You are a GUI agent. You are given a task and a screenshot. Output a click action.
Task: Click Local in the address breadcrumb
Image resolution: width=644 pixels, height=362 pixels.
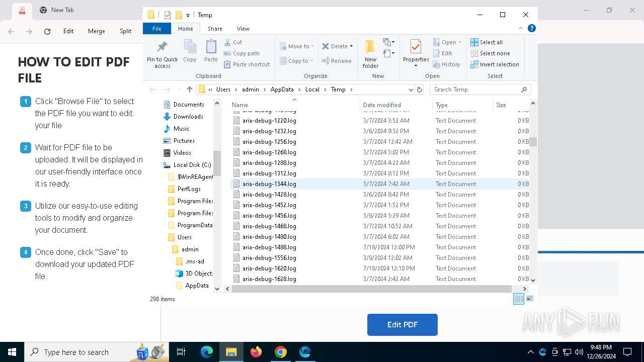point(312,89)
